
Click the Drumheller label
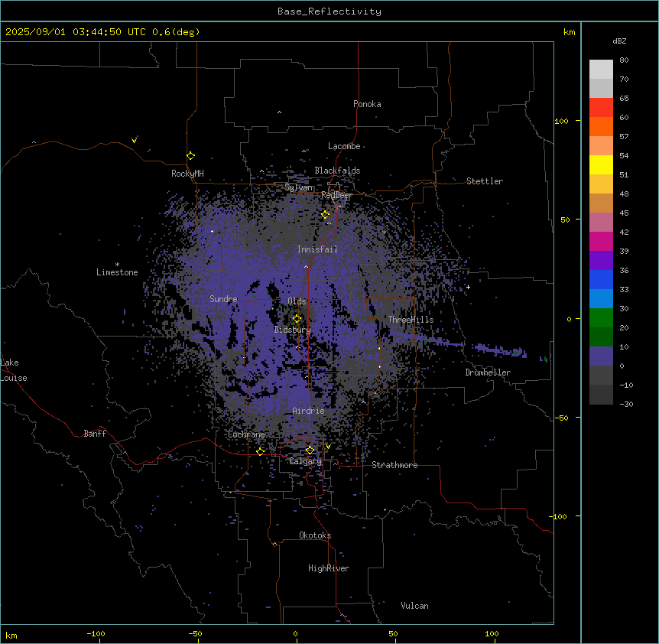pos(488,372)
